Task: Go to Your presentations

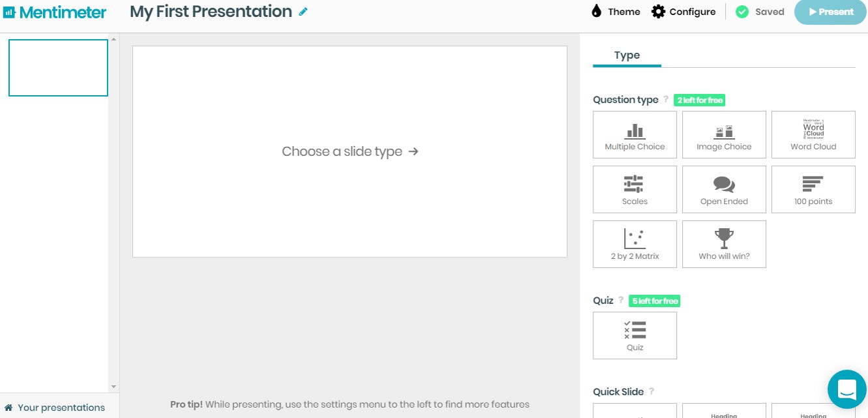Action: 55,408
